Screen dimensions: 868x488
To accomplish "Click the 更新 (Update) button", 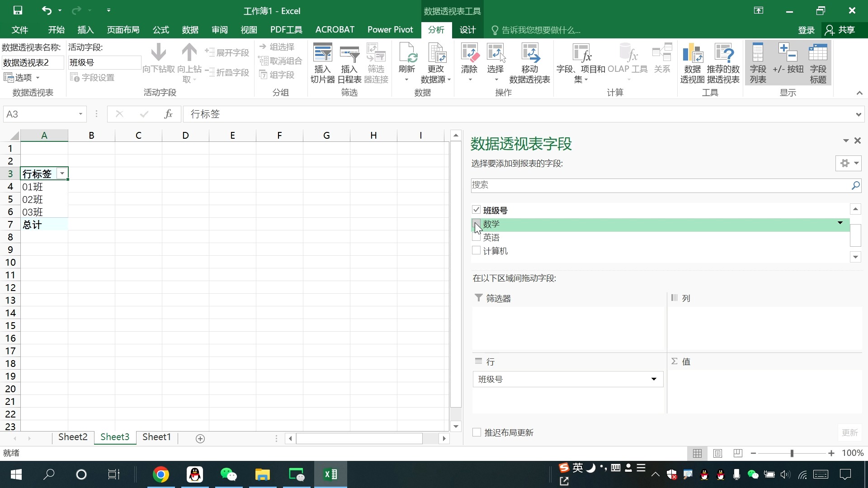I will 850,432.
